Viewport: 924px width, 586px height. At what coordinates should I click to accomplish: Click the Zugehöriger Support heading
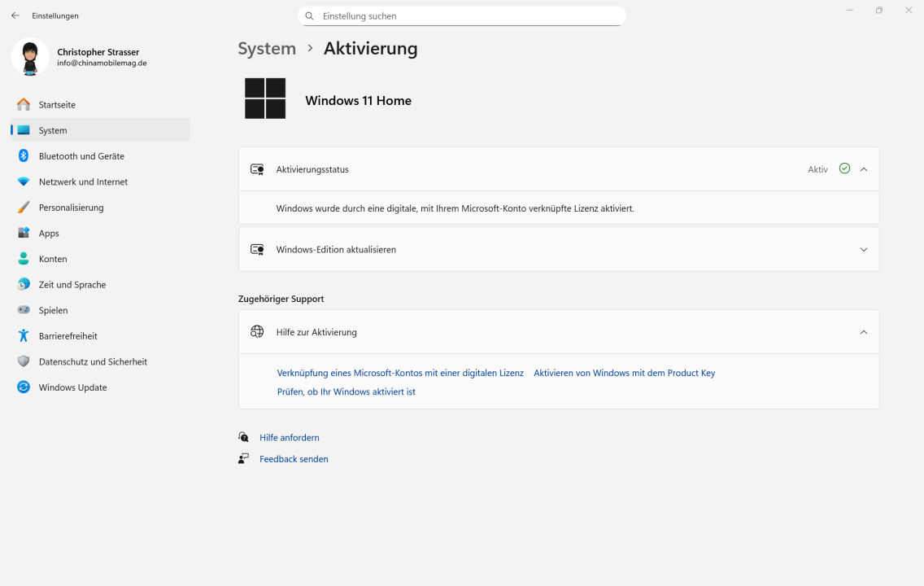[x=281, y=299]
